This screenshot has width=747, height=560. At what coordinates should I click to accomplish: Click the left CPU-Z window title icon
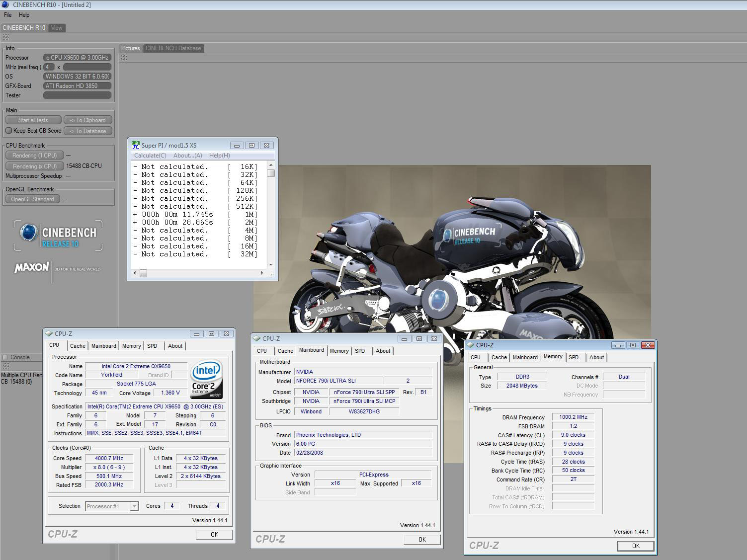(x=49, y=333)
